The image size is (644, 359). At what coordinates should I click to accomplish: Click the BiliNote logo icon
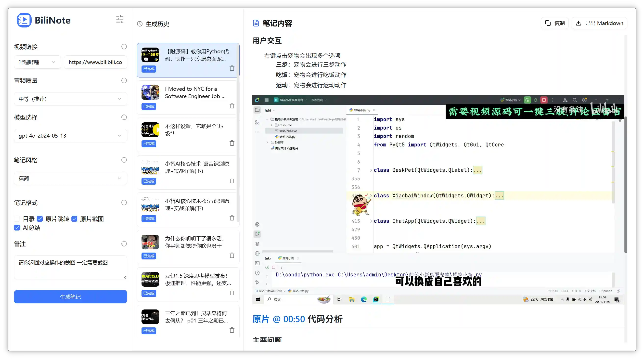tap(24, 20)
